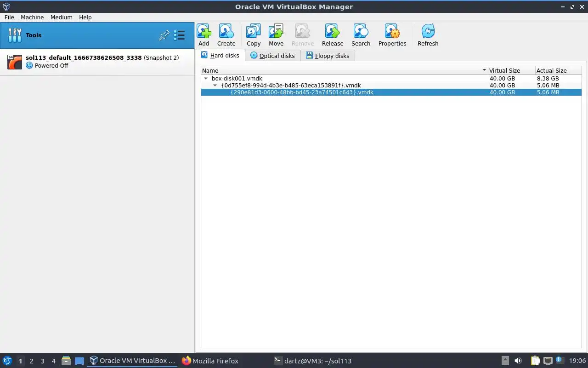Click the 40.00 GB cell of box-disk001.vmdk

[x=502, y=78]
